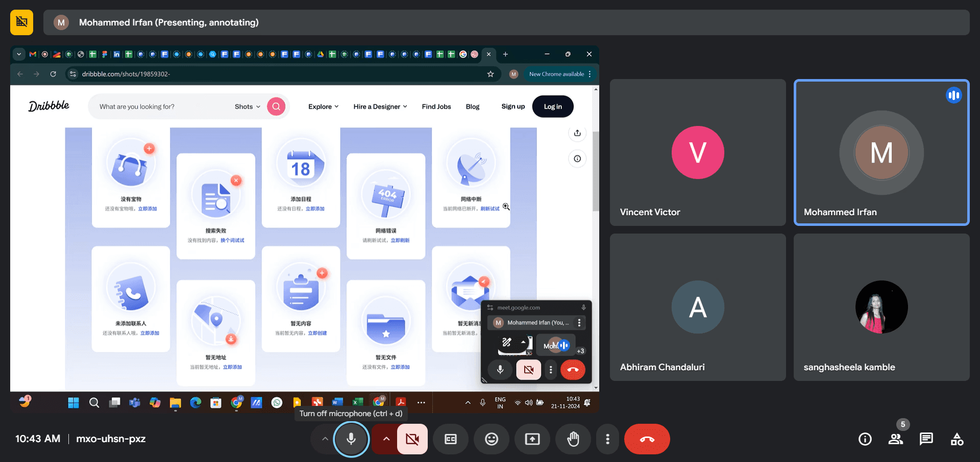This screenshot has height=462, width=980.
Task: Open new tab plus button
Action: (x=505, y=54)
